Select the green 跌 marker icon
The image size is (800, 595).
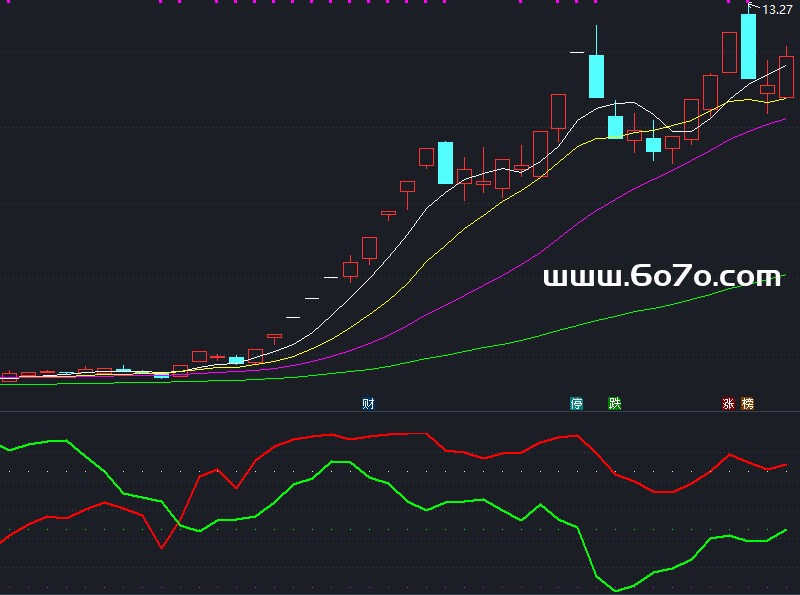(615, 404)
